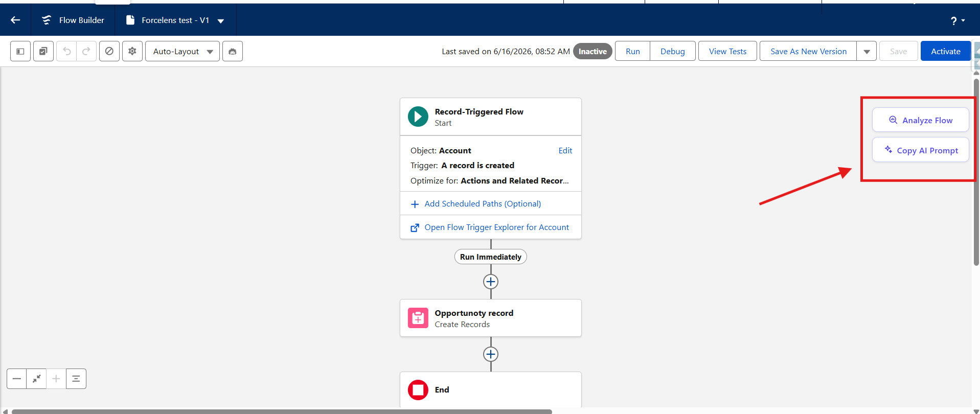
Task: Click the icon right of Auto-Layout
Action: (233, 51)
